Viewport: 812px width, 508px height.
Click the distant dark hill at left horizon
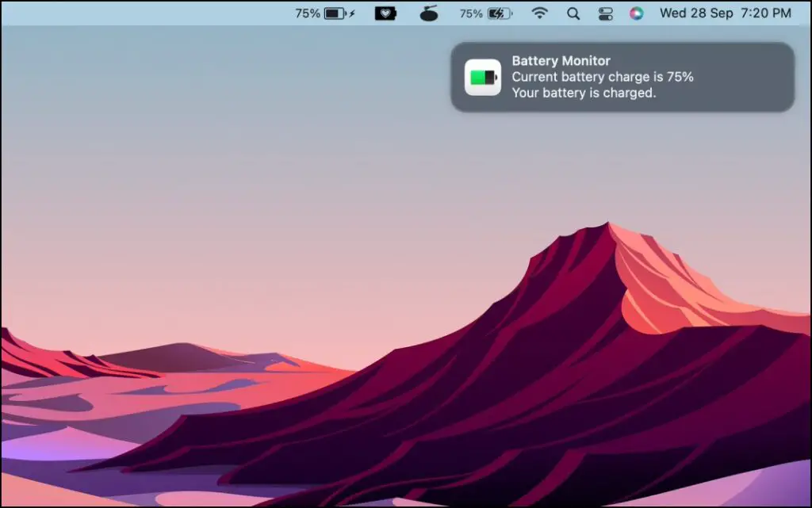pyautogui.click(x=182, y=356)
